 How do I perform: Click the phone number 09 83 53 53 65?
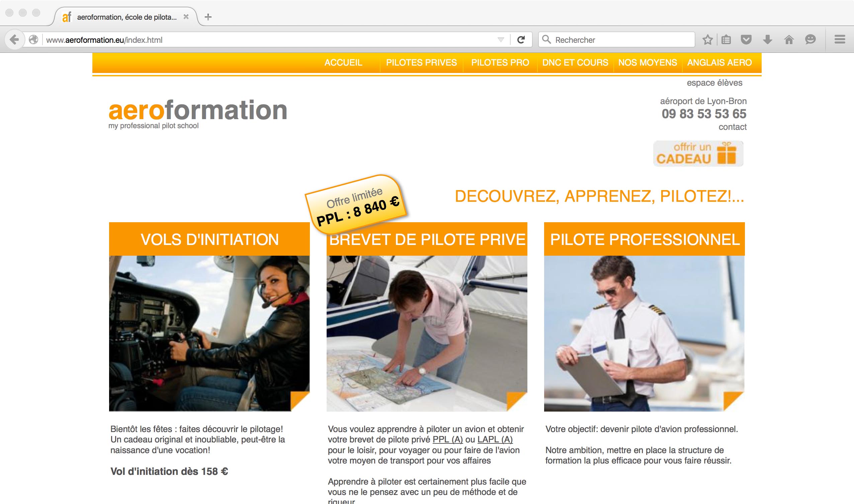703,114
